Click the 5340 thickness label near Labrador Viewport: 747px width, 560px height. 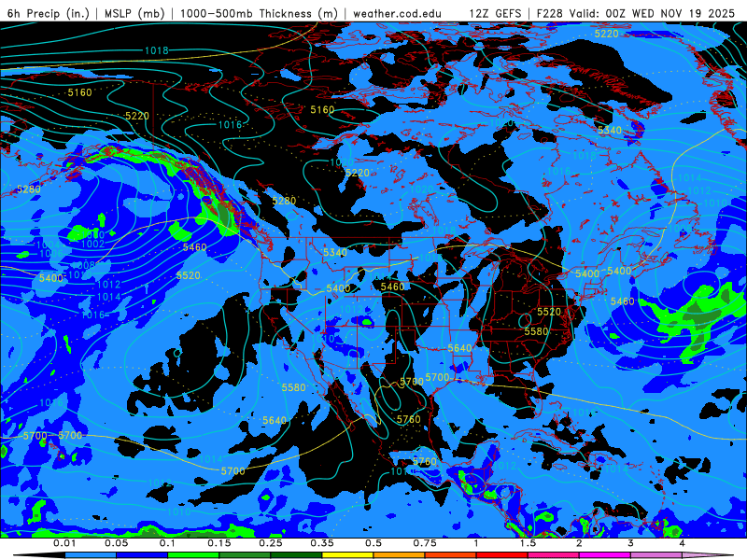[x=610, y=131]
